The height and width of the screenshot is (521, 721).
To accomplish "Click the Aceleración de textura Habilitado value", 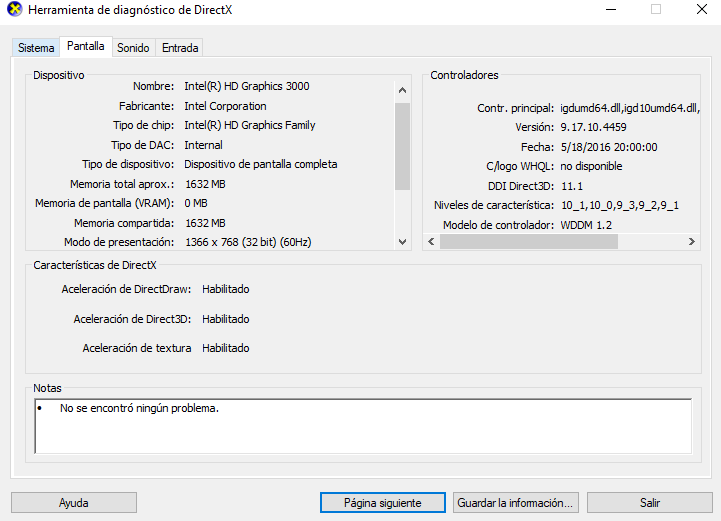I will click(226, 348).
